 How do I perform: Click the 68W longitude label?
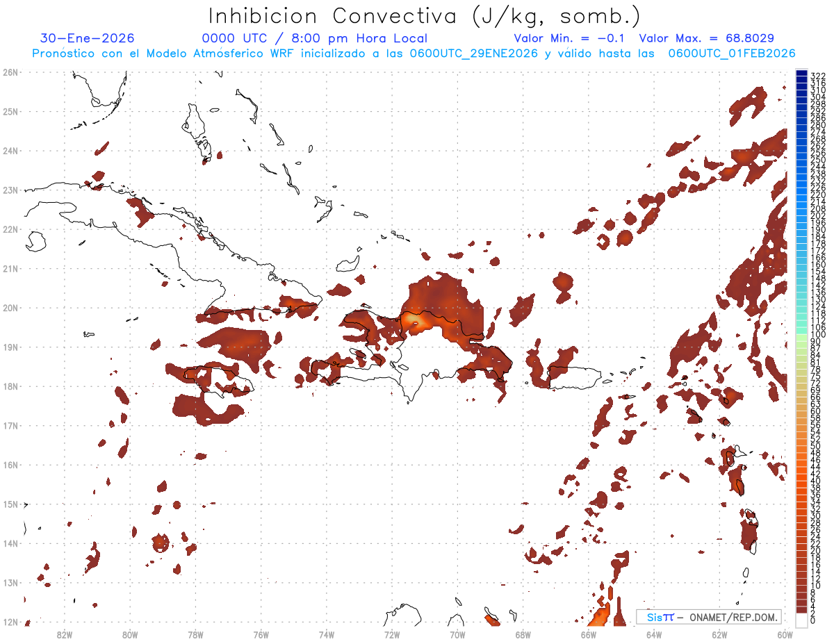[x=523, y=634]
